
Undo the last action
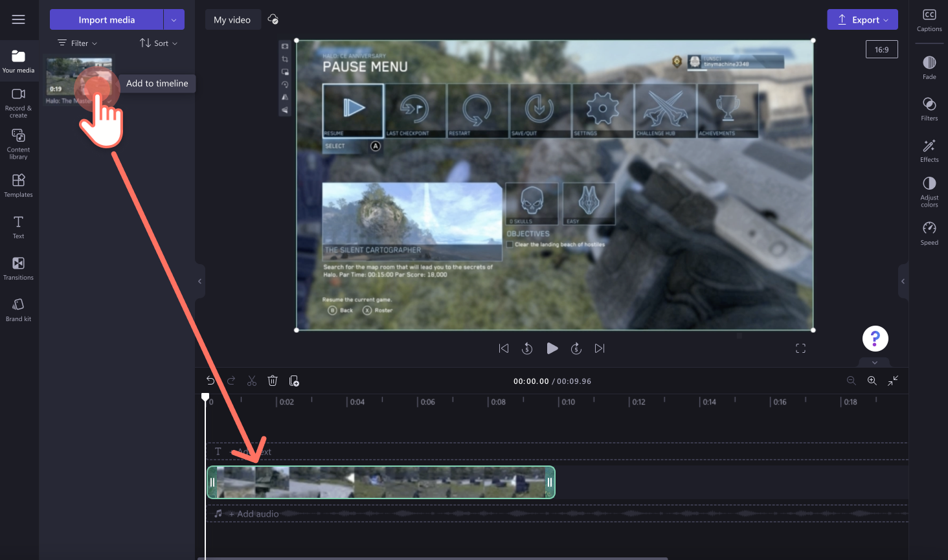pyautogui.click(x=210, y=381)
